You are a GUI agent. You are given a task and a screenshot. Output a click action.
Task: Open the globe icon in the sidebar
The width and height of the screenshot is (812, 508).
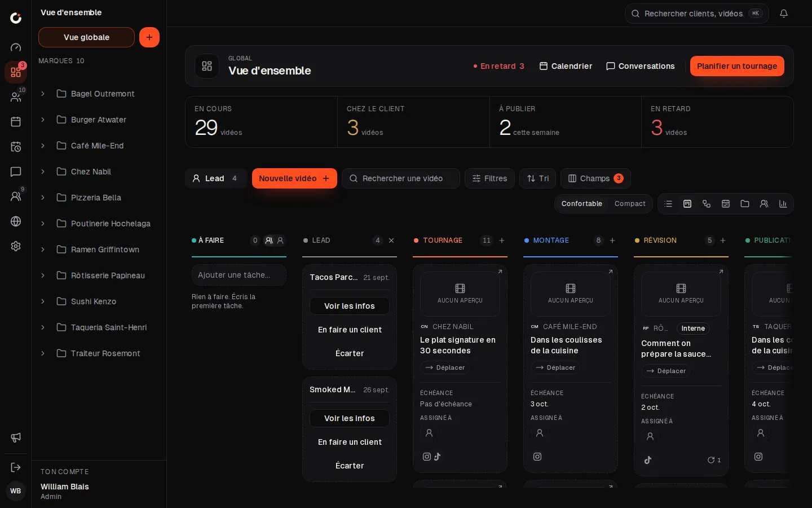[16, 221]
